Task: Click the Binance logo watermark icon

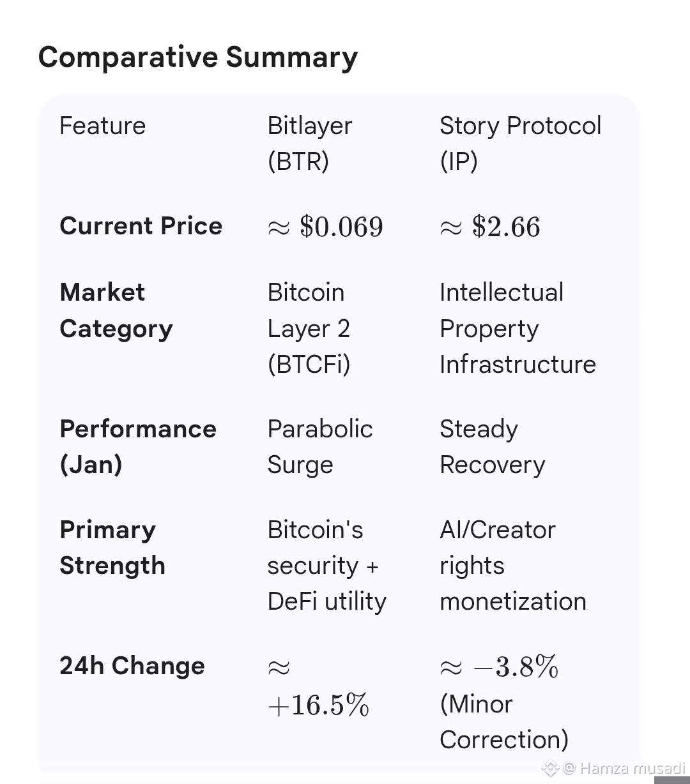Action: tap(551, 767)
